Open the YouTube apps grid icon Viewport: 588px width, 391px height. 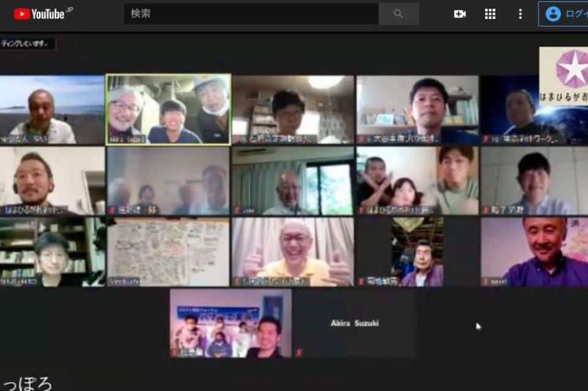point(490,14)
